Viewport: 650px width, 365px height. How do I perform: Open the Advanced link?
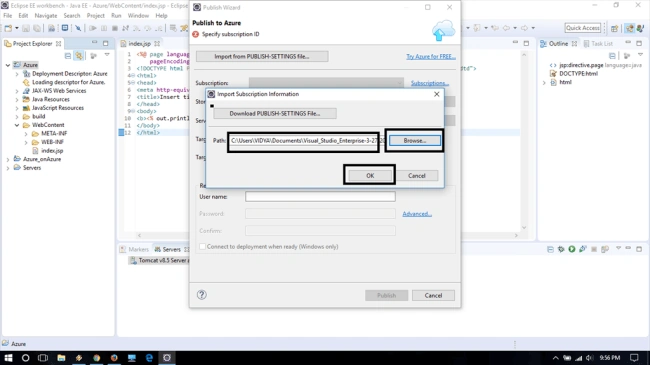(417, 214)
